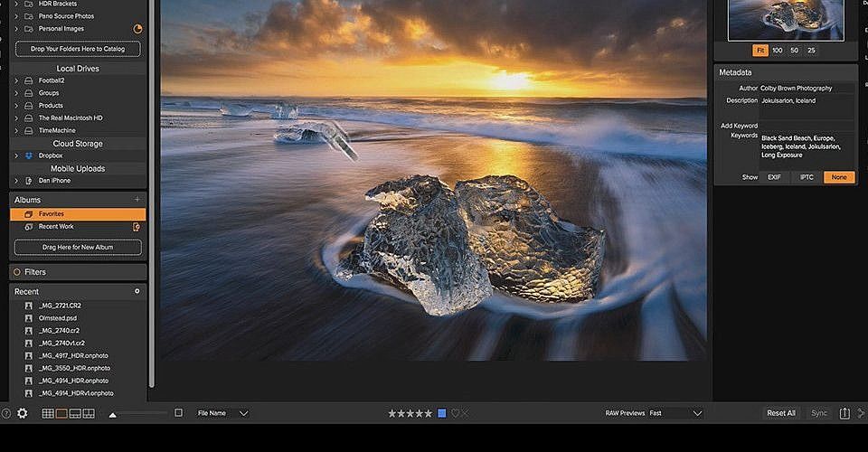Set zoom to 50
Screen dimensions: 868x452
click(795, 51)
